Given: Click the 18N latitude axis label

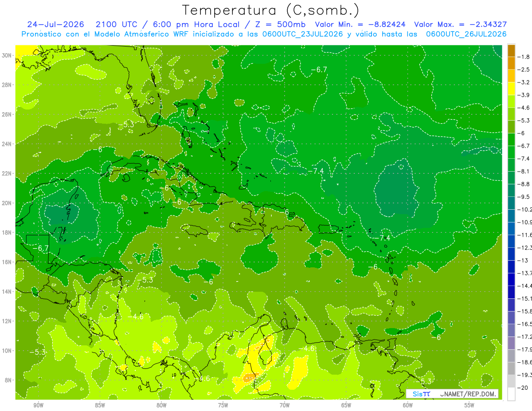Looking at the screenshot, I should point(7,233).
